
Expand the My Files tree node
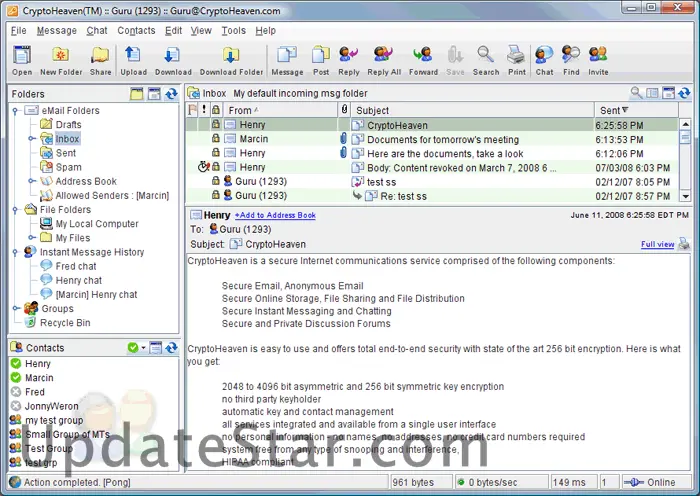click(x=31, y=238)
